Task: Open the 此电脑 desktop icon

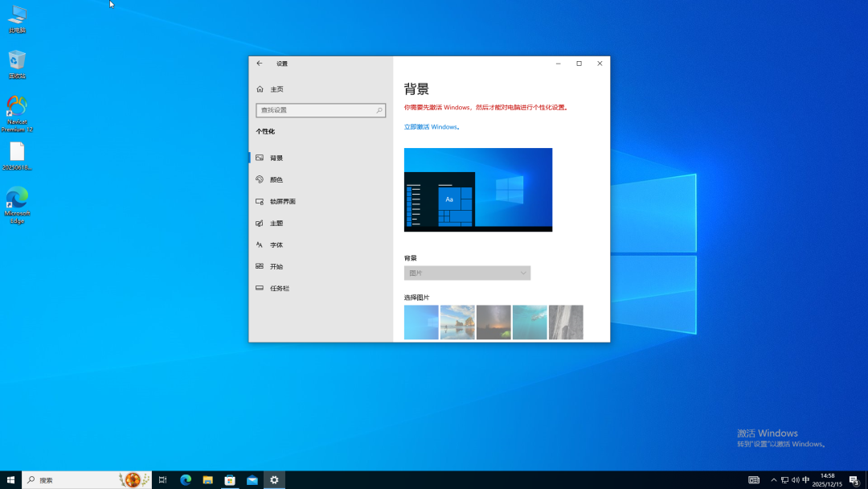Action: point(17,19)
